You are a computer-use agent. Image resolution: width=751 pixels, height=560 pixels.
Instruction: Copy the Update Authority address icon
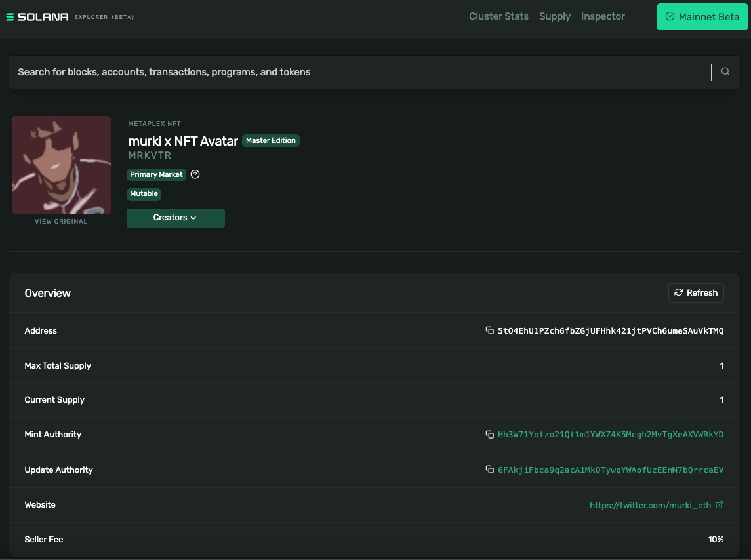coord(489,470)
